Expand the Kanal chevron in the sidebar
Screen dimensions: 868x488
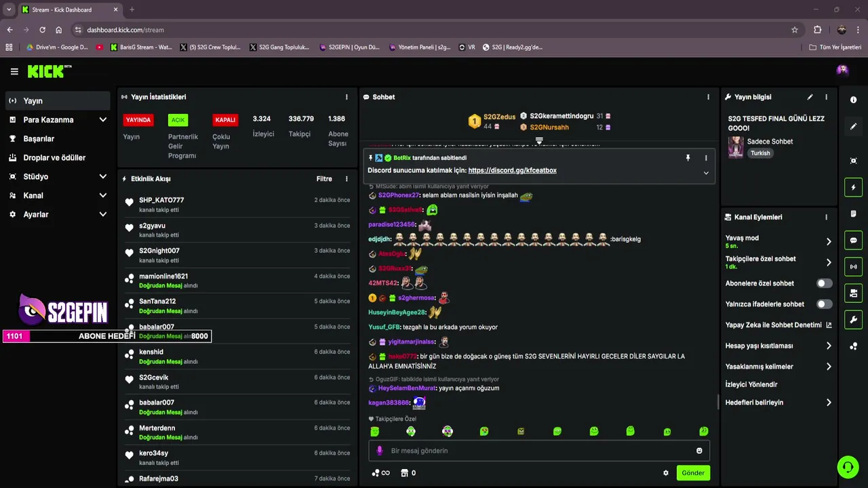[x=102, y=196]
